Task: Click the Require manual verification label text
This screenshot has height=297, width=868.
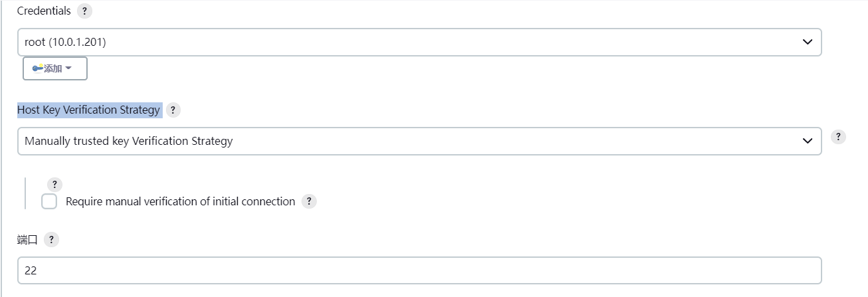Action: click(180, 201)
